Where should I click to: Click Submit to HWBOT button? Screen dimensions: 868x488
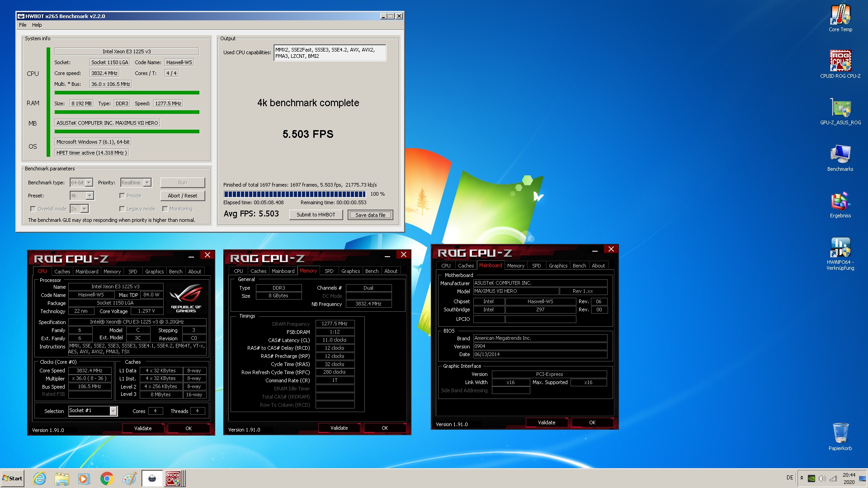coord(316,215)
